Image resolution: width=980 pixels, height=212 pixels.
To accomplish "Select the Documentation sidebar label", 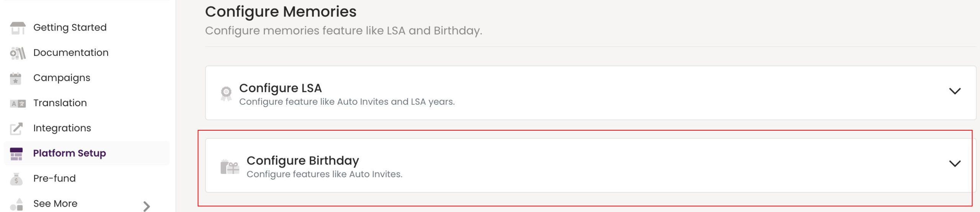I will (x=71, y=53).
